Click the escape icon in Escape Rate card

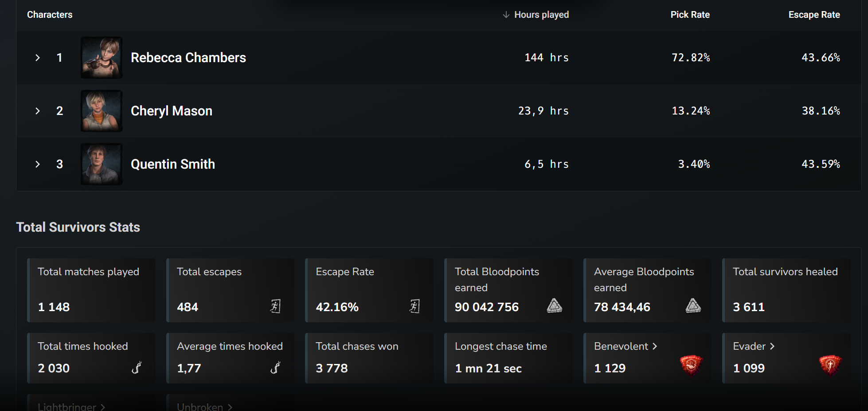pos(414,306)
